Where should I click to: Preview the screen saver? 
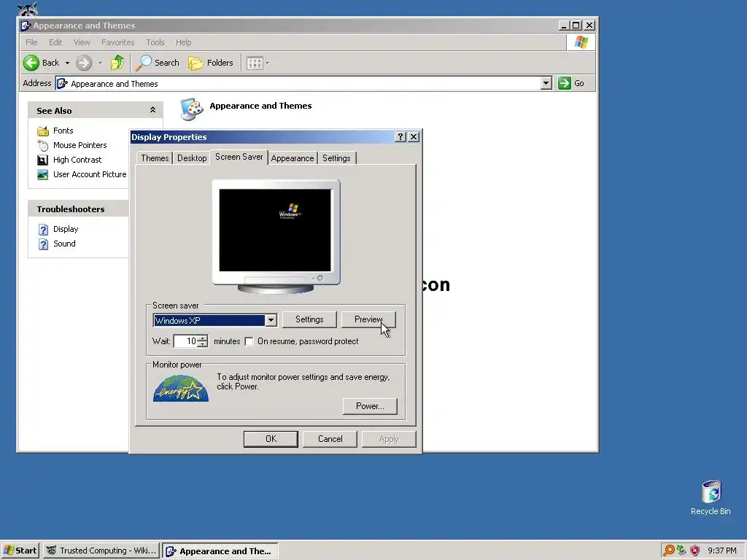[x=368, y=319]
